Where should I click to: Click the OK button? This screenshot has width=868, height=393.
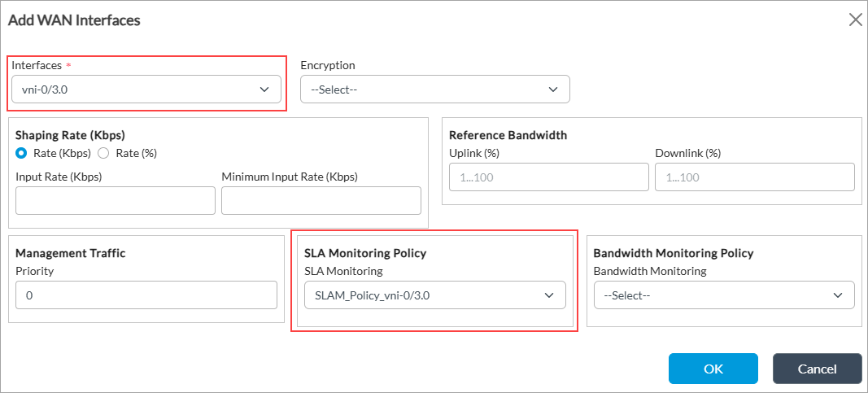tap(713, 369)
